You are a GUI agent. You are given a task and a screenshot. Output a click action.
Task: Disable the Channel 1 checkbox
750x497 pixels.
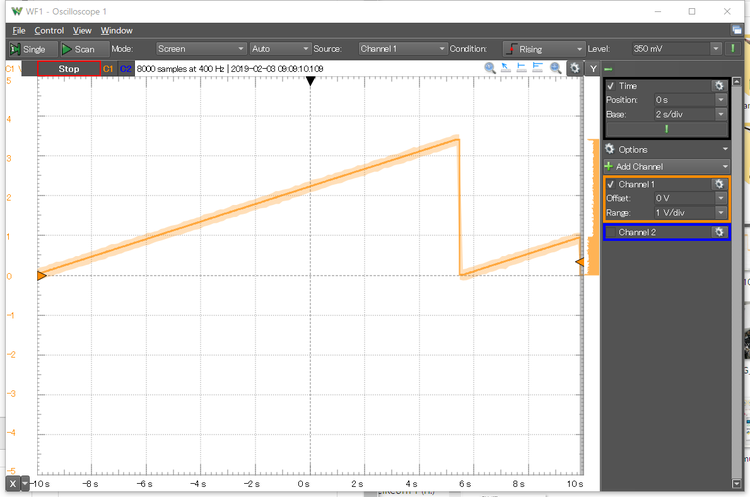point(611,184)
